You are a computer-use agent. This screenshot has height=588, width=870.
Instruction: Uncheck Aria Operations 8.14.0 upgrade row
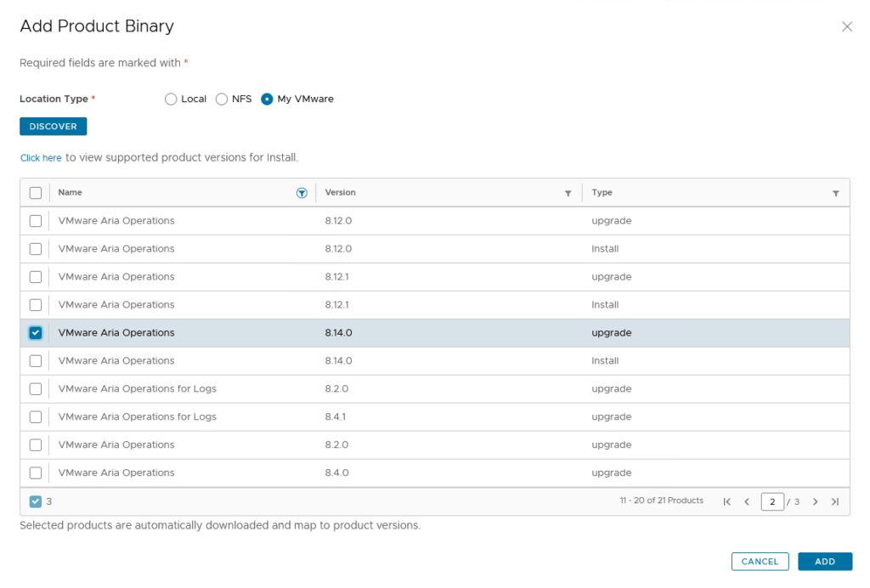point(36,333)
